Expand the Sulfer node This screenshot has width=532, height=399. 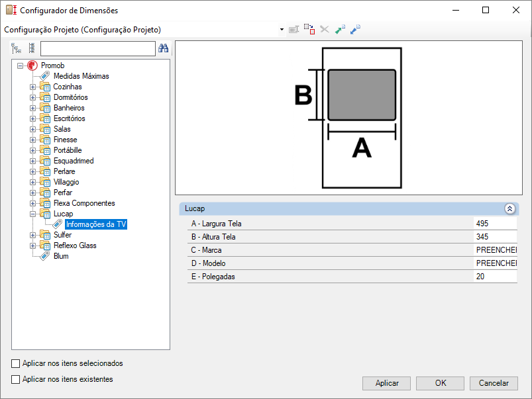32,236
